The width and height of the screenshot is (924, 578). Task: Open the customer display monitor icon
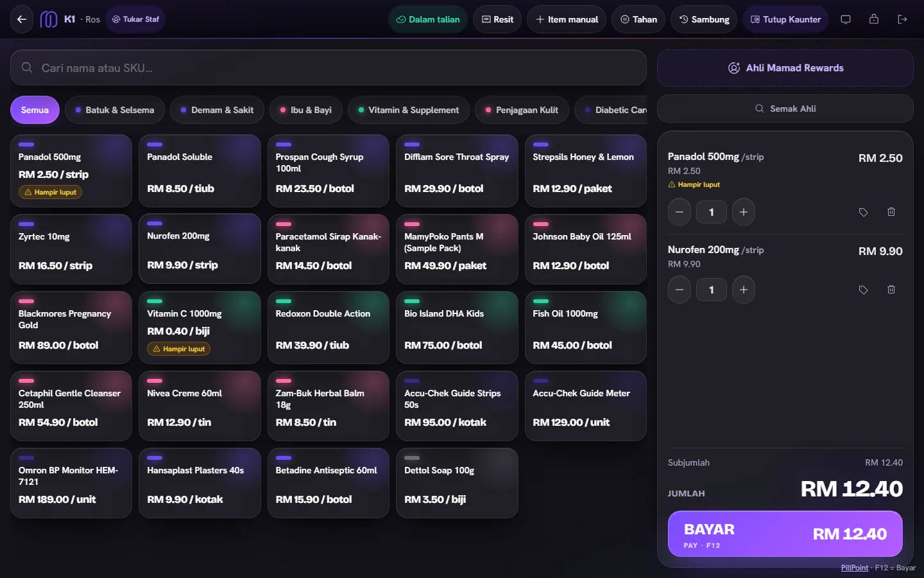pos(846,19)
